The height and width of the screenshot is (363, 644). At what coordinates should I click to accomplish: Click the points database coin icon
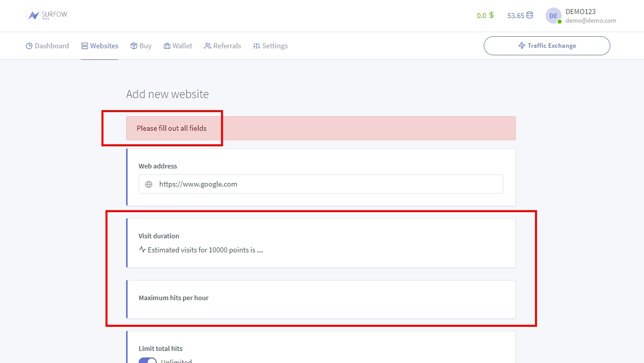click(529, 16)
